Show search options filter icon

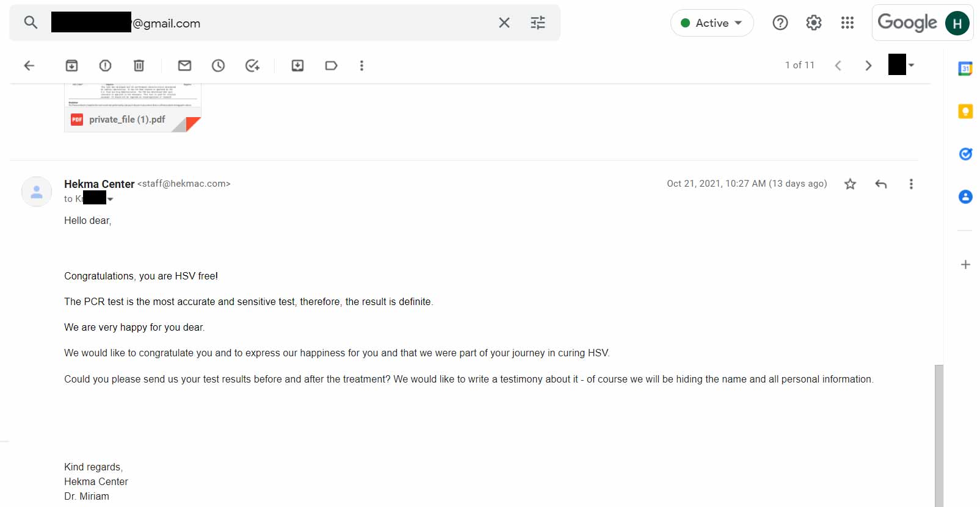[x=538, y=23]
